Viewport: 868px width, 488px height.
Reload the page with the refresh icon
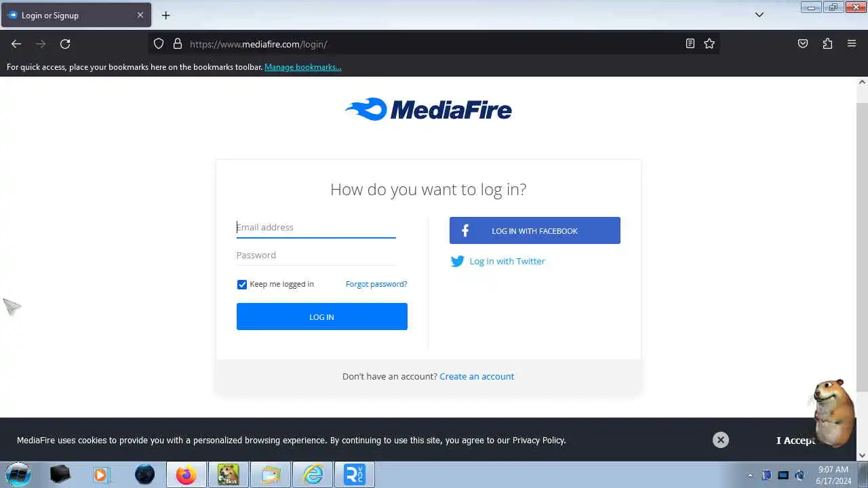(65, 44)
